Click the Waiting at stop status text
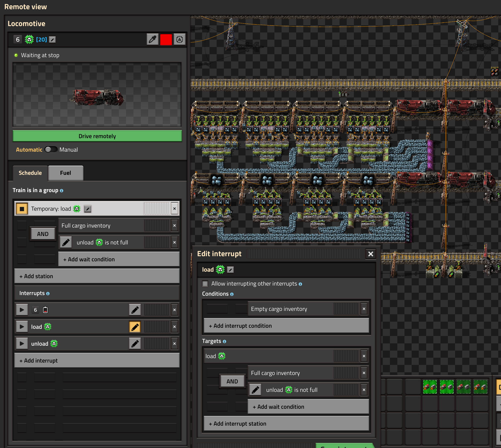The image size is (501, 448). 40,55
